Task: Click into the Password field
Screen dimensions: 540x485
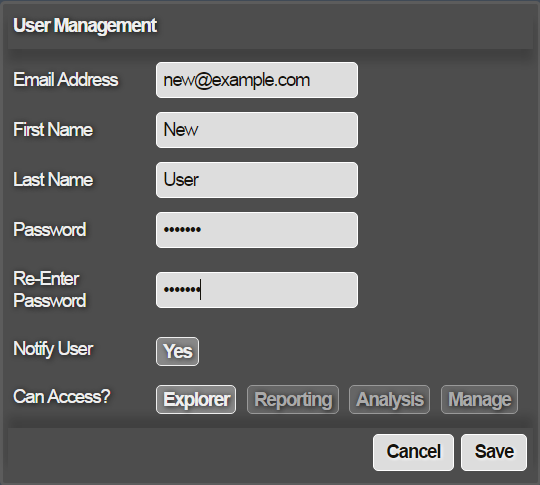Action: tap(257, 230)
